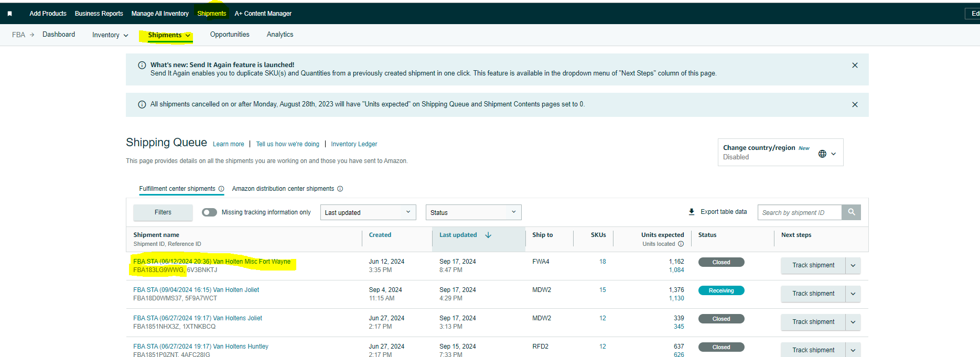Click info icon in cancelled shipments banner
This screenshot has width=980, height=357.
[142, 105]
